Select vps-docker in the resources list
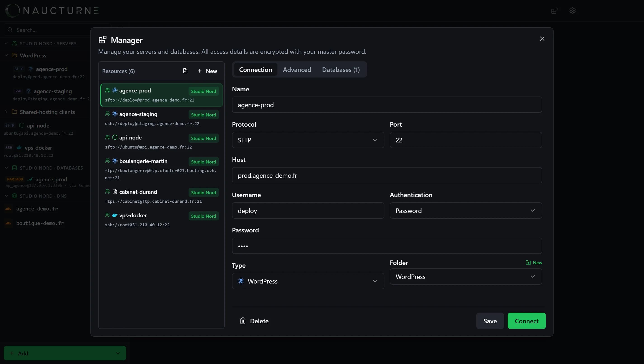The image size is (644, 364). click(x=161, y=220)
